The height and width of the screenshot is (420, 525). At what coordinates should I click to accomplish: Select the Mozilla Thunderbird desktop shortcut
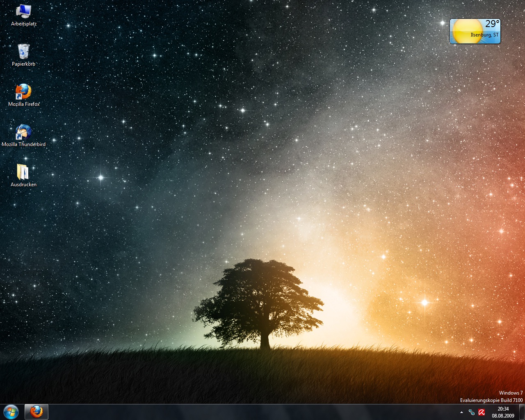point(24,135)
